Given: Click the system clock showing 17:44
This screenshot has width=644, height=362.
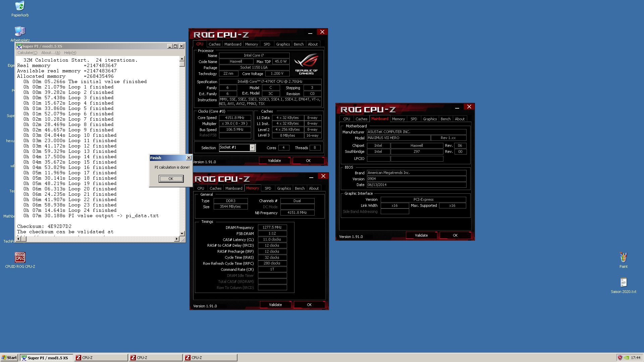Looking at the screenshot, I should (636, 358).
